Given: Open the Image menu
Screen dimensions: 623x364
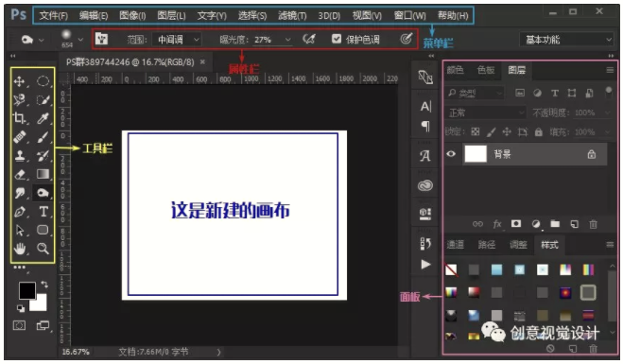Looking at the screenshot, I should pyautogui.click(x=132, y=15).
